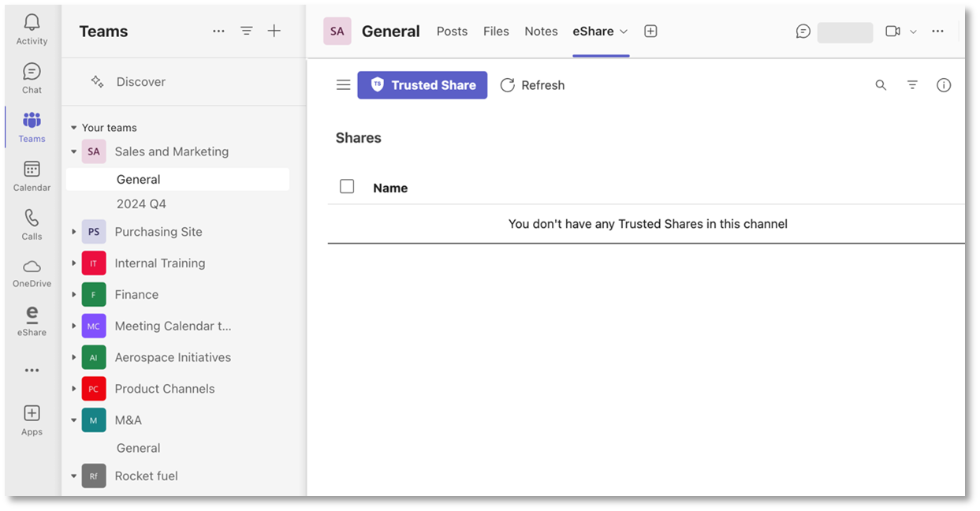980x511 pixels.
Task: Refresh the Shares list
Action: pyautogui.click(x=532, y=85)
